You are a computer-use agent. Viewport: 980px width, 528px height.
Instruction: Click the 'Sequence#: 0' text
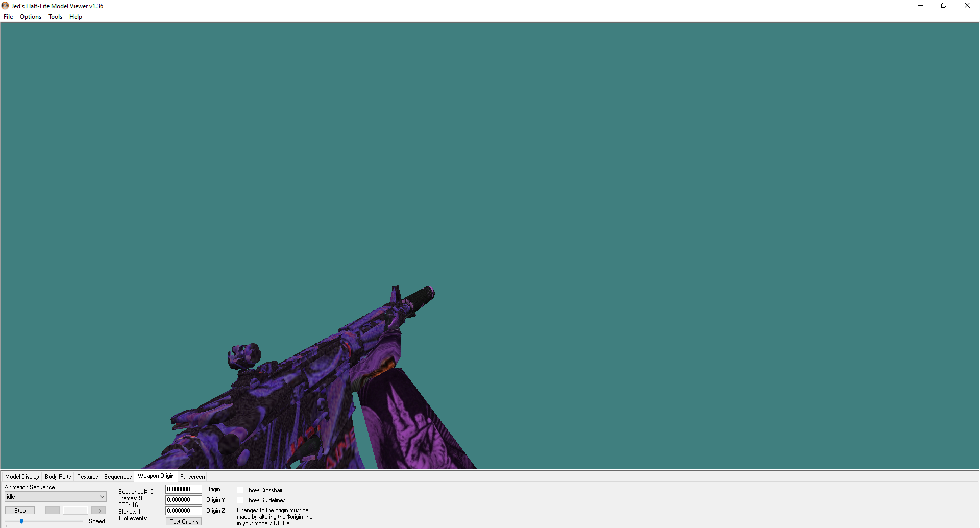pyautogui.click(x=136, y=492)
